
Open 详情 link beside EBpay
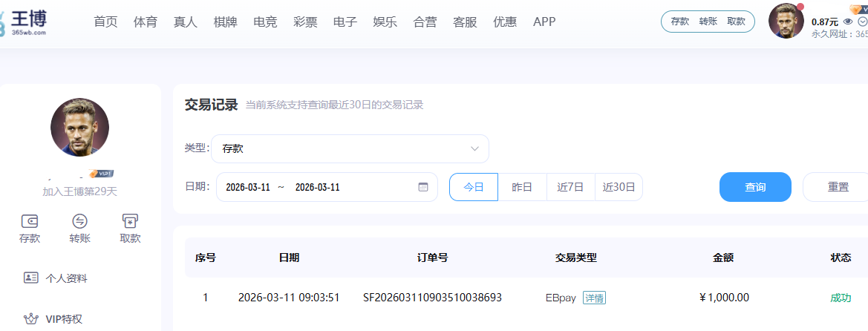(594, 298)
